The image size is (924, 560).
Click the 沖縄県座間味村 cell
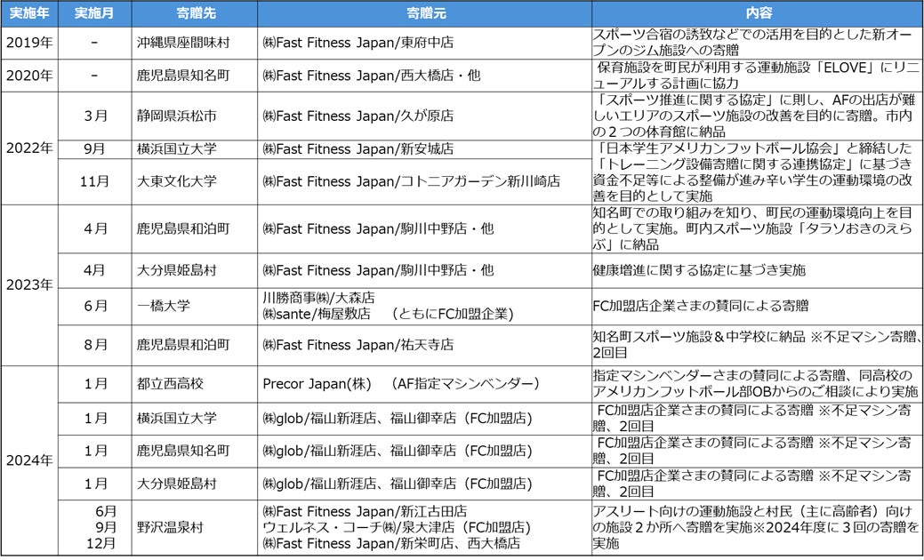tap(195, 43)
